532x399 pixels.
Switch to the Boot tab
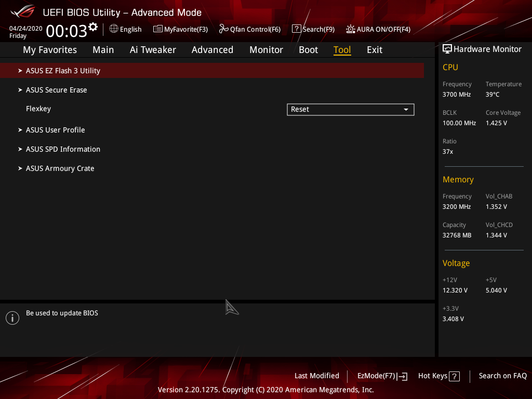(x=309, y=50)
